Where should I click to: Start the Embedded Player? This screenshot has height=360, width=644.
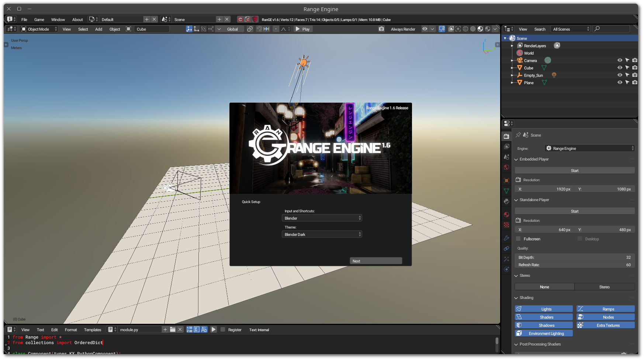pyautogui.click(x=575, y=170)
